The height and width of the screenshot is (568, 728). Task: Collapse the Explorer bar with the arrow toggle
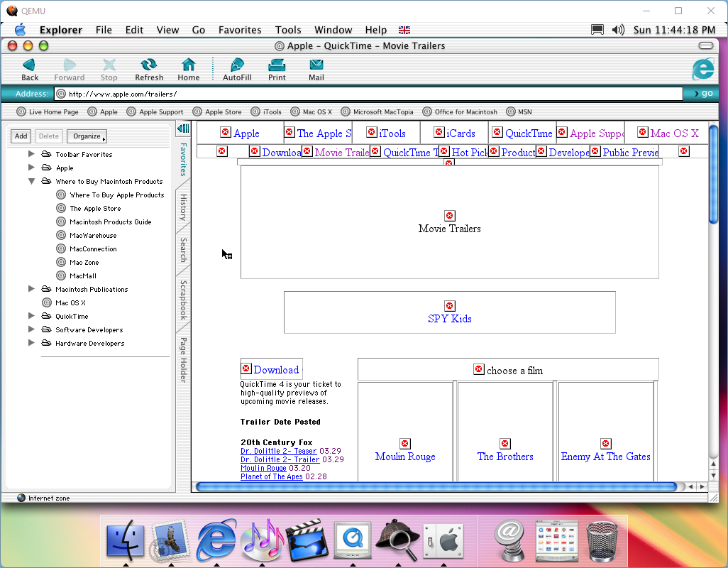tap(182, 129)
